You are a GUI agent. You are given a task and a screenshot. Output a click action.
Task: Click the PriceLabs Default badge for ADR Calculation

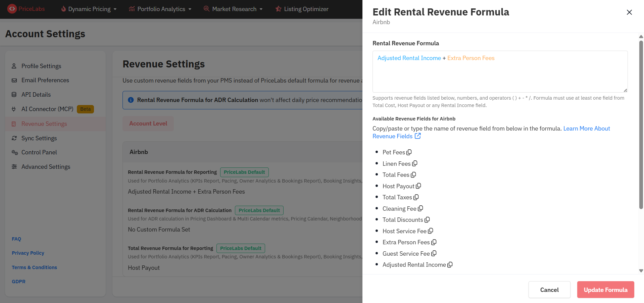[x=259, y=210]
